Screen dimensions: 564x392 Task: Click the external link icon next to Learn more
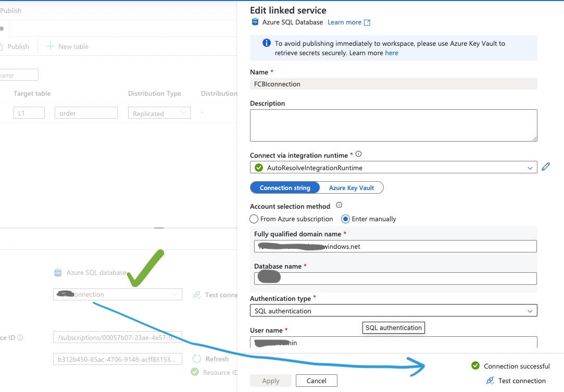coord(367,22)
